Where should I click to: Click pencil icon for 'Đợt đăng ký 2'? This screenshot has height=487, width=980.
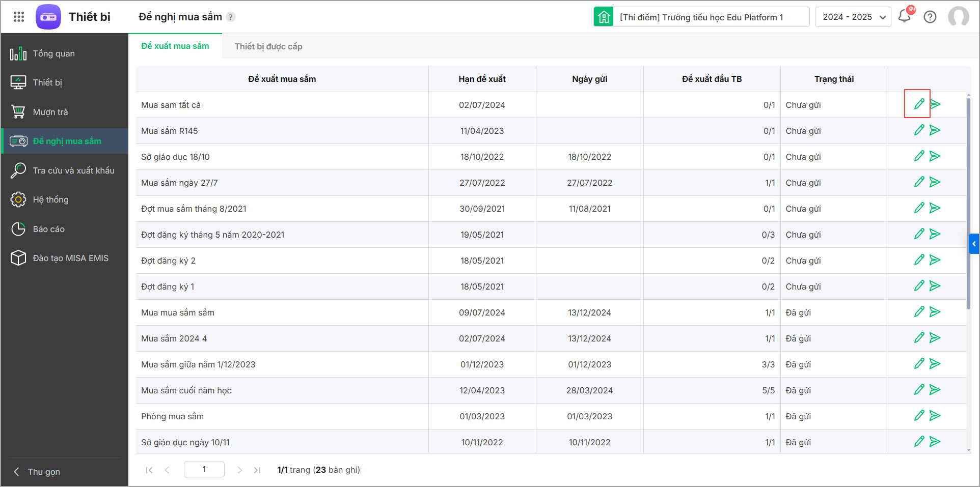[x=919, y=260]
